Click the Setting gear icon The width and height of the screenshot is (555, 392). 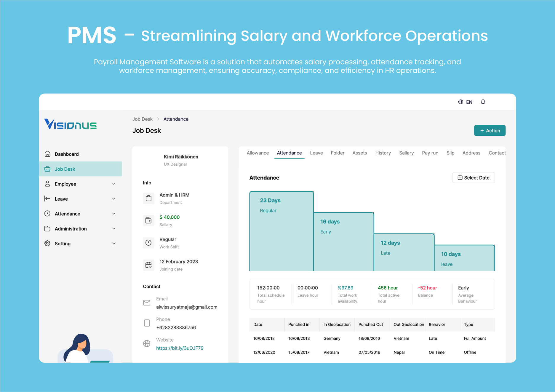pos(47,243)
